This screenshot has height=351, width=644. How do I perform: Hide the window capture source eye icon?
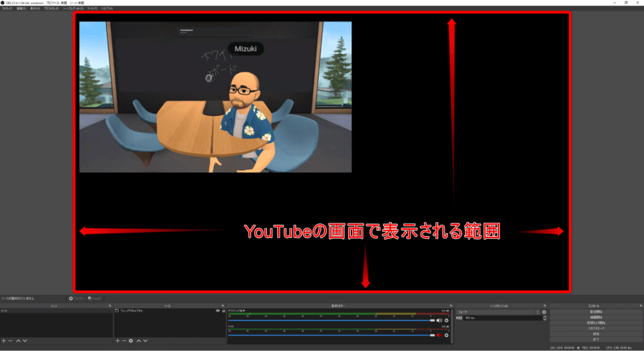217,311
